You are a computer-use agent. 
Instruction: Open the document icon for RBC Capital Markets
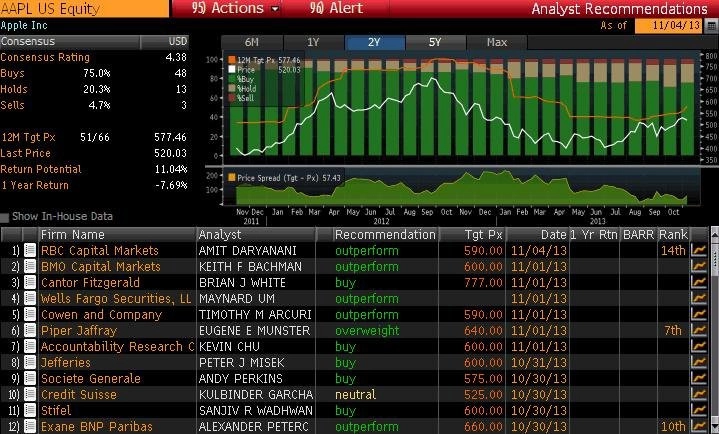pos(30,250)
